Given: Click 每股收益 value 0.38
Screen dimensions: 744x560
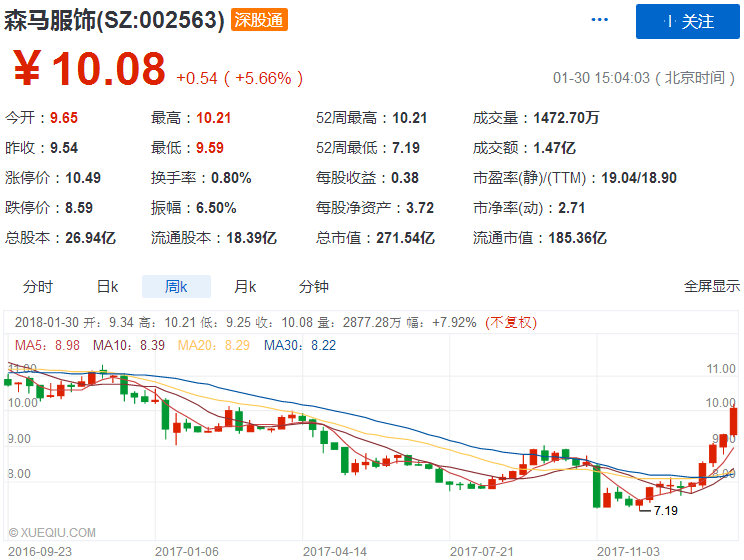Looking at the screenshot, I should (405, 178).
